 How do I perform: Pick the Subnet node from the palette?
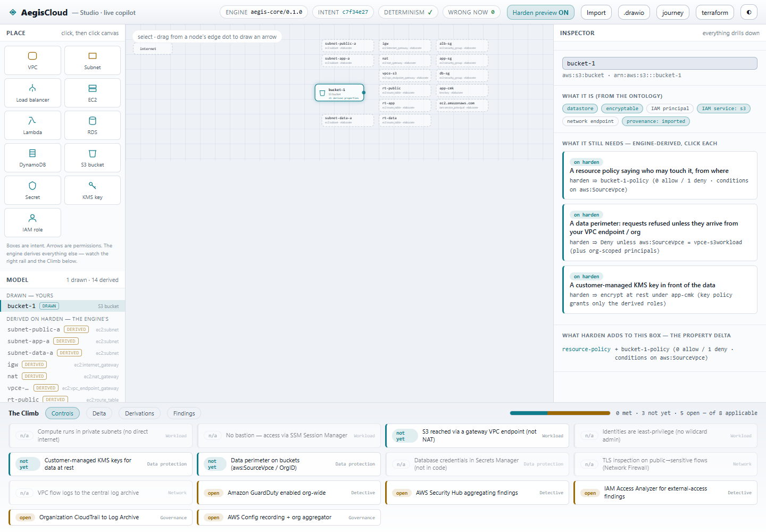[x=93, y=60]
